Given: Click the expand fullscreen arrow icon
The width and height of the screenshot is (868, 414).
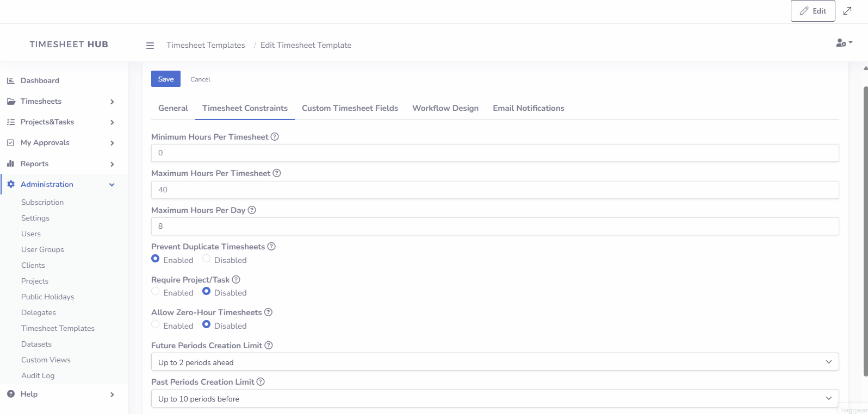Looking at the screenshot, I should pyautogui.click(x=847, y=11).
